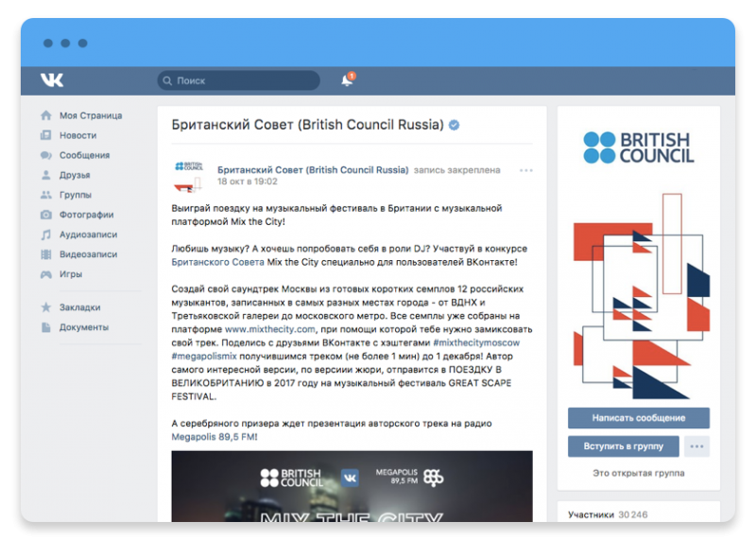Click hashtag #mixthecitymoscow

pos(476,342)
